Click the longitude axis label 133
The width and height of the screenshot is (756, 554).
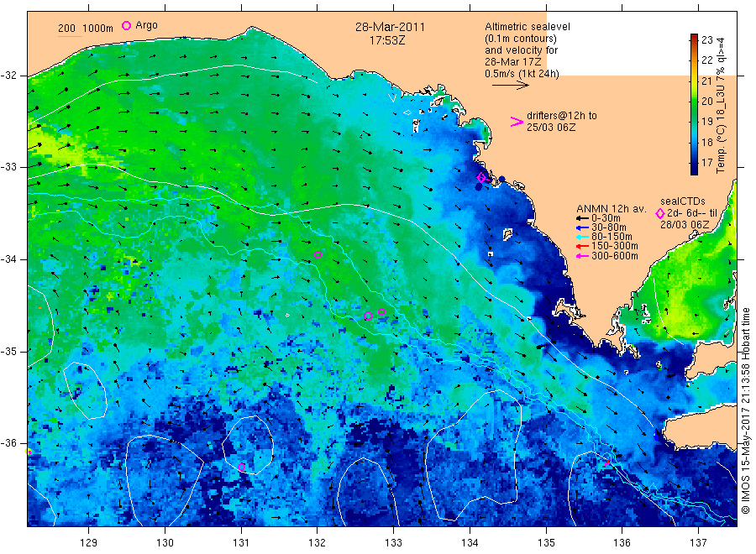tap(393, 543)
